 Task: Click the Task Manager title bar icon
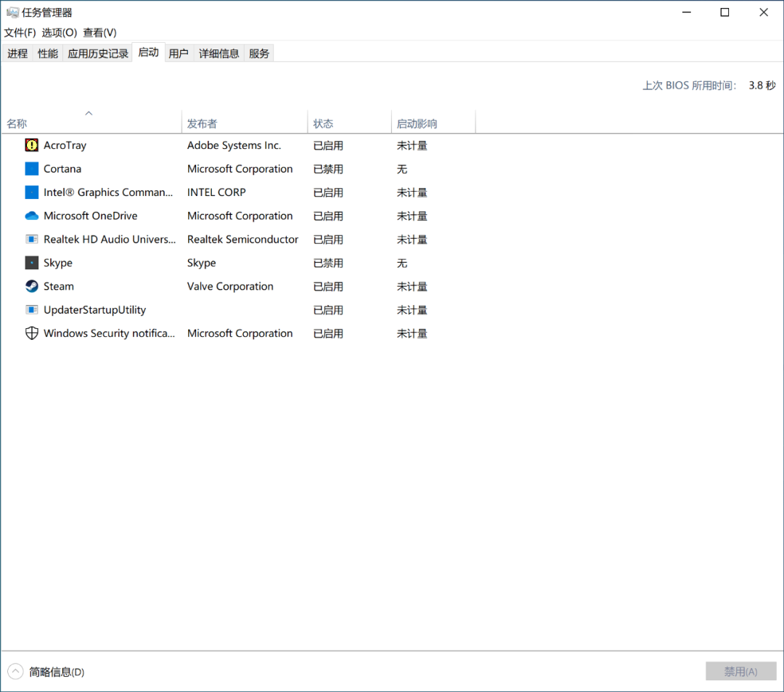pos(12,12)
